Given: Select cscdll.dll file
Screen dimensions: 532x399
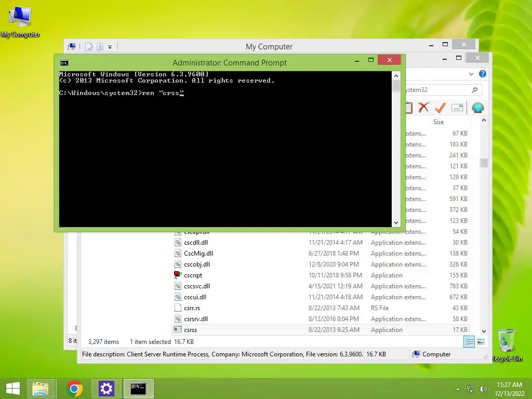Looking at the screenshot, I should pos(196,243).
